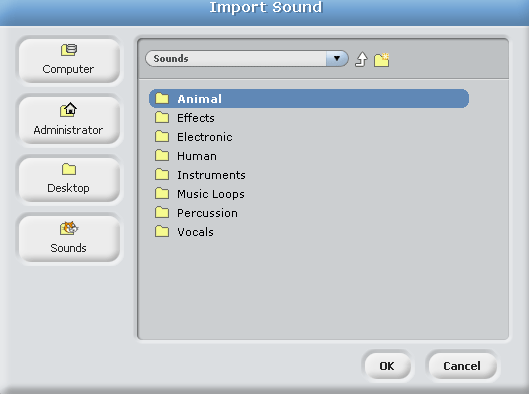Click the Vocals folder icon
The width and height of the screenshot is (529, 394).
162,231
